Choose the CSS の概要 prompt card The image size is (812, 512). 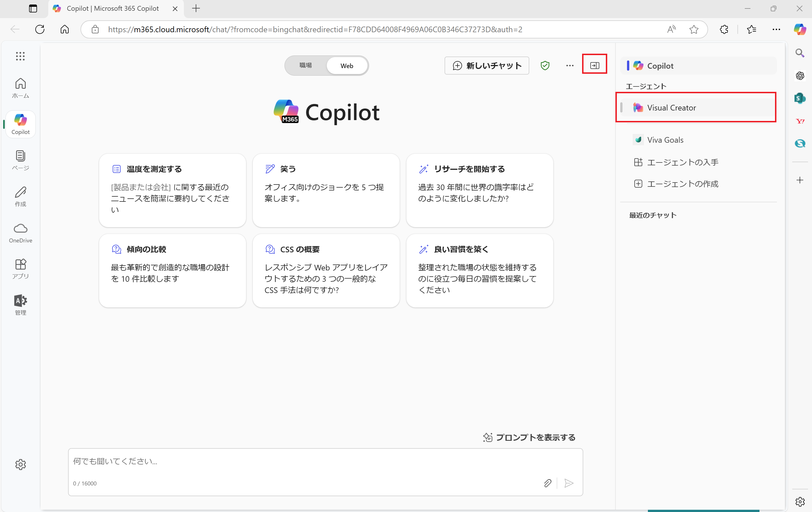326,270
